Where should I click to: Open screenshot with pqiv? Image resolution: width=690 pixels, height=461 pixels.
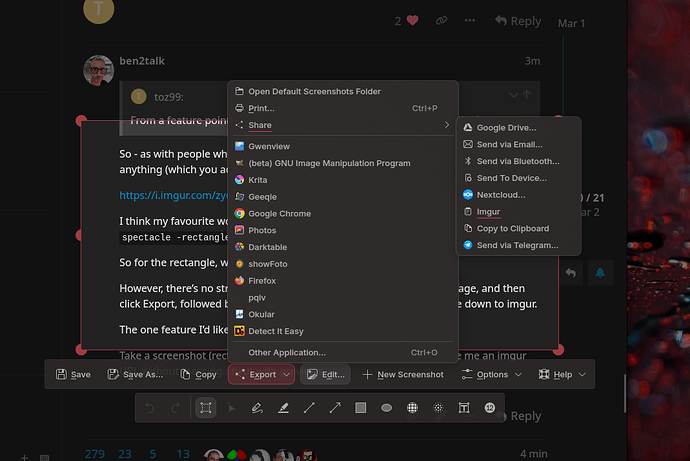[343, 298]
